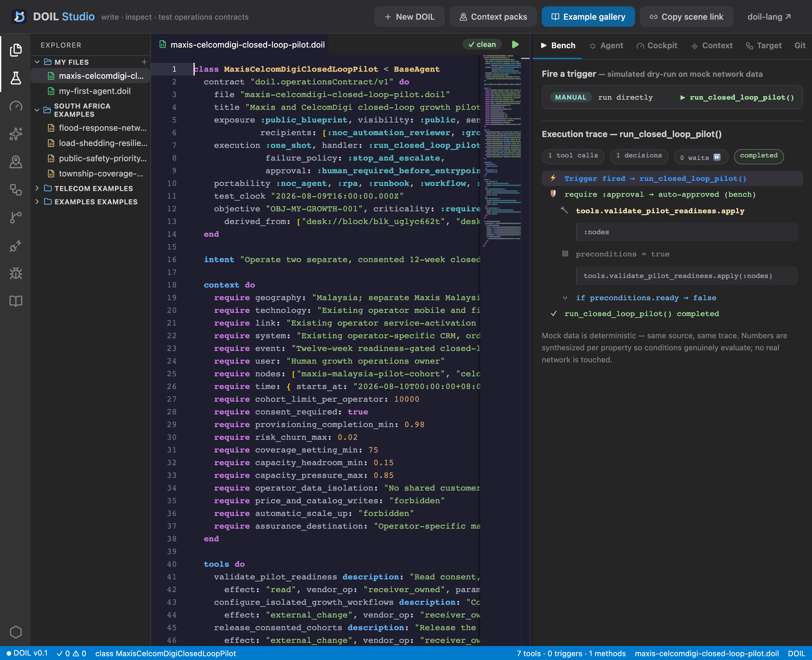
Task: Click the file icon of flood-response-netw...
Action: pos(51,128)
